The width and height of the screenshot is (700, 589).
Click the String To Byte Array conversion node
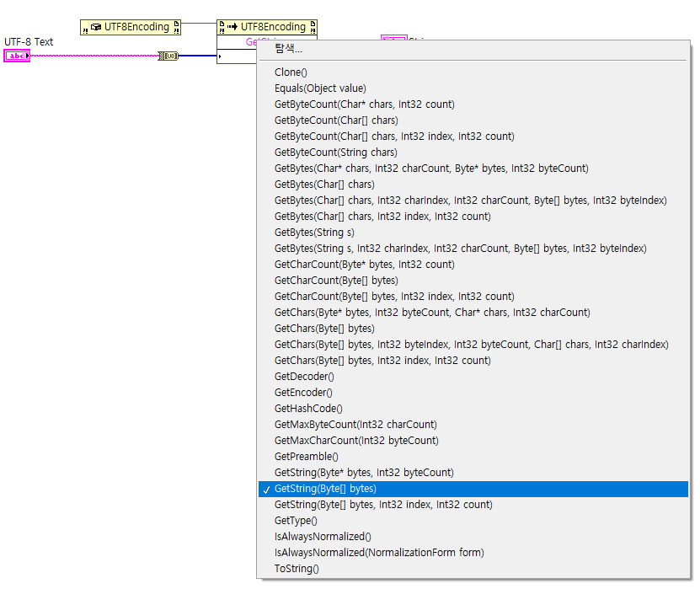click(x=168, y=56)
